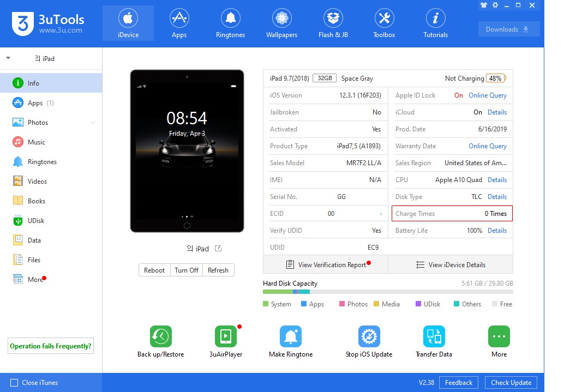Go to Flash & JB tab

pos(333,23)
